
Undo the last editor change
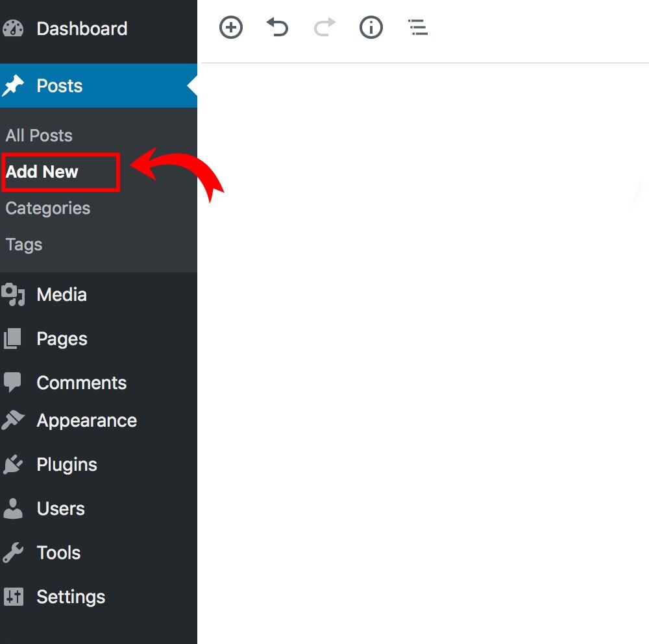(277, 28)
